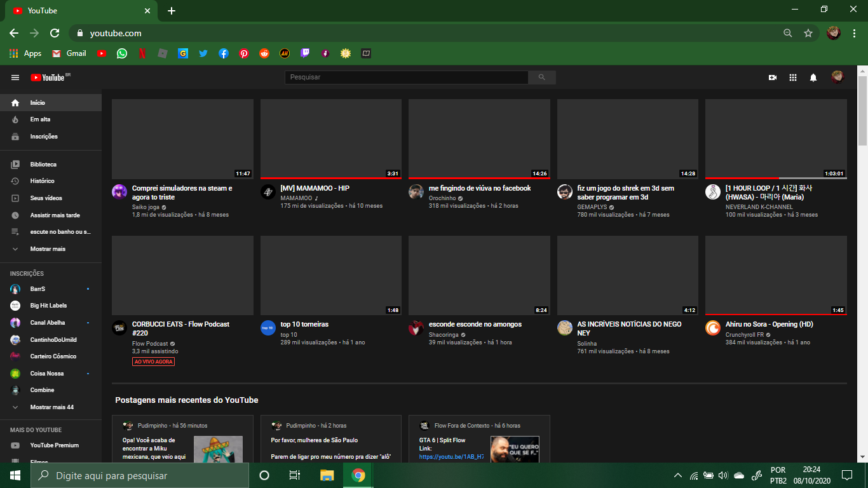Open a new browser tab

point(172,11)
